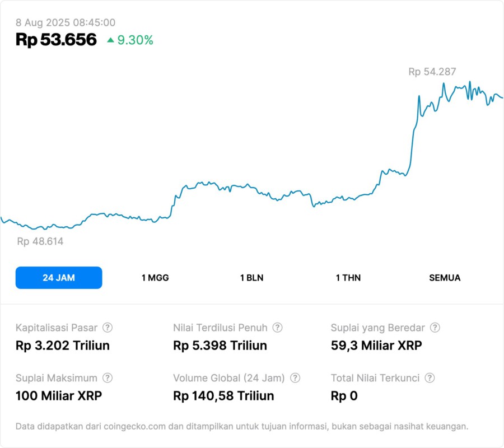Click help icon next to Suplai Maksimum
The height and width of the screenshot is (448, 504).
coord(108,378)
